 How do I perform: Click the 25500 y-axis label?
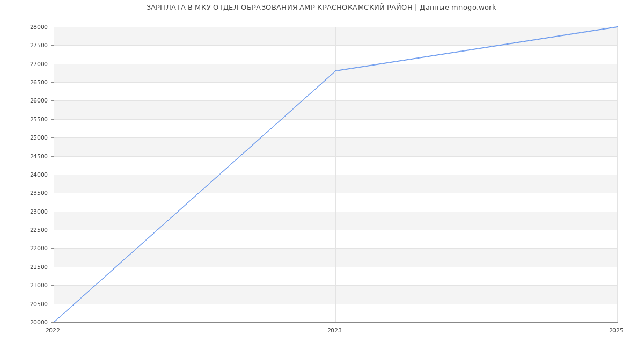pyautogui.click(x=39, y=120)
